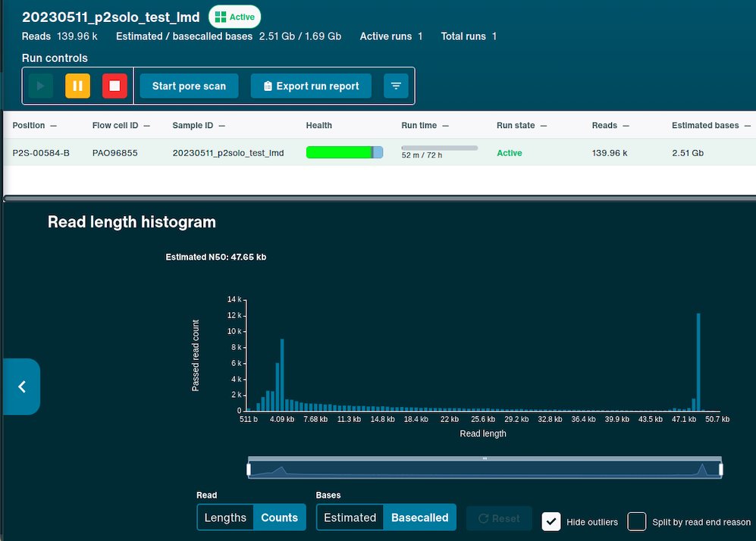
Task: Adjust the read length range slider
Action: point(484,467)
